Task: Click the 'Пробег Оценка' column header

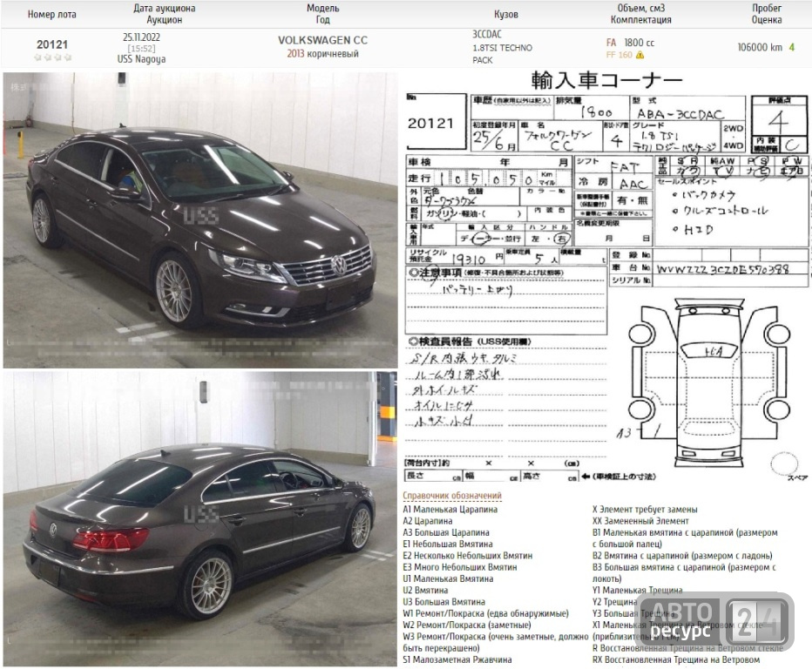Action: point(767,14)
